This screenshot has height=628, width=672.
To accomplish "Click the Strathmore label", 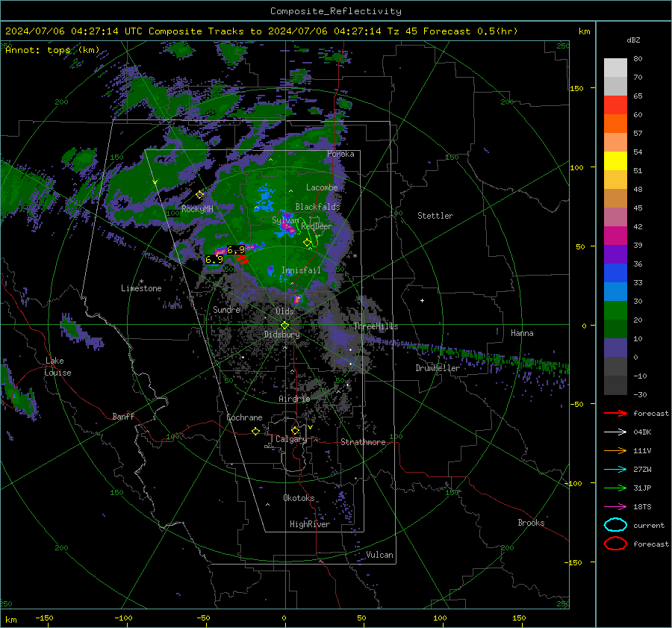I will tap(363, 442).
